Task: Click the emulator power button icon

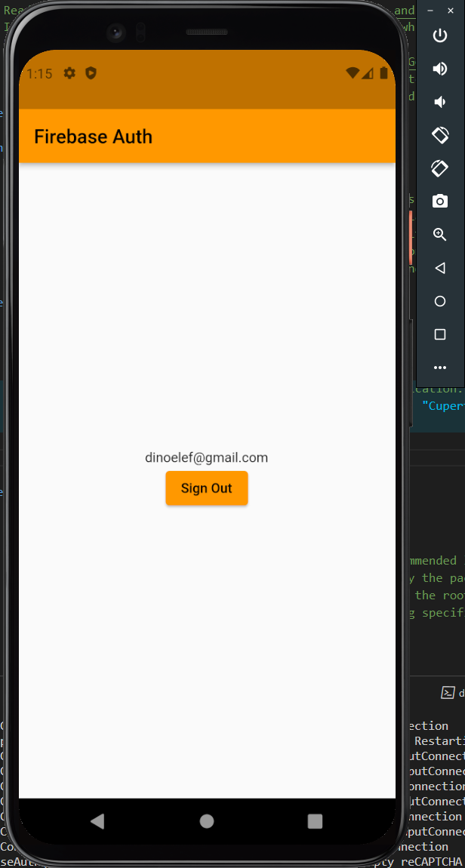Action: point(439,36)
